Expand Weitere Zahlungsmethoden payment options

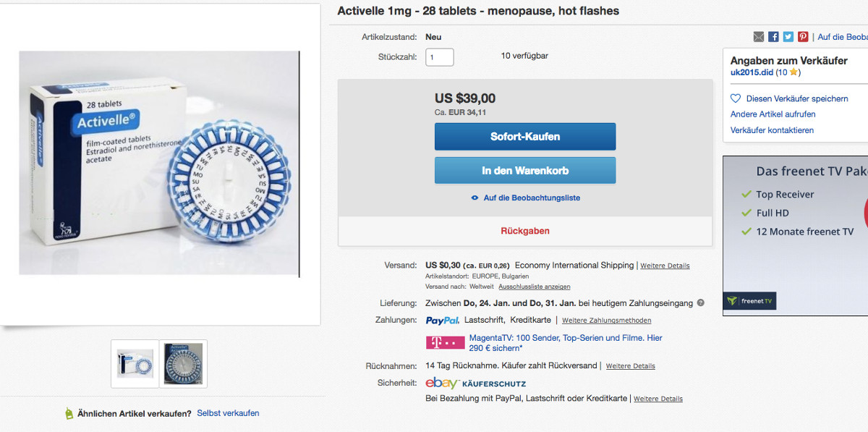(606, 321)
